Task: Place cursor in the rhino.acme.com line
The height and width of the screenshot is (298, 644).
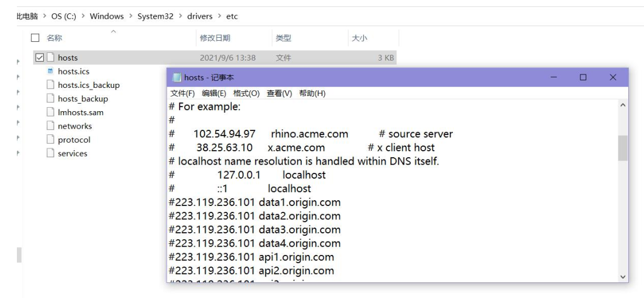Action: click(311, 134)
